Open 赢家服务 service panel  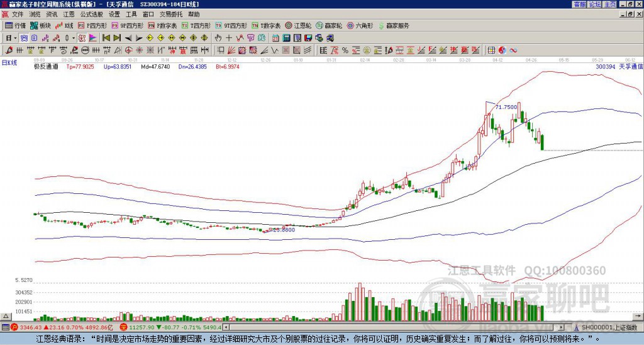[394, 25]
